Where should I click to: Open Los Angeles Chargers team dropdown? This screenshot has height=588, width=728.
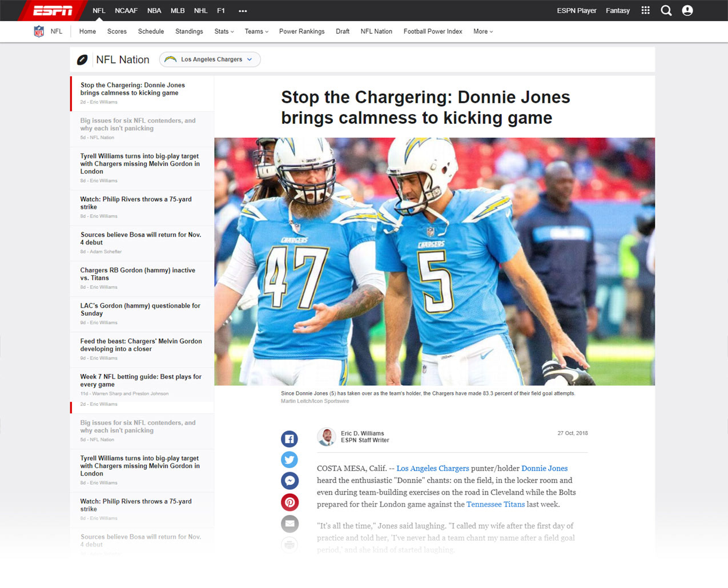210,59
